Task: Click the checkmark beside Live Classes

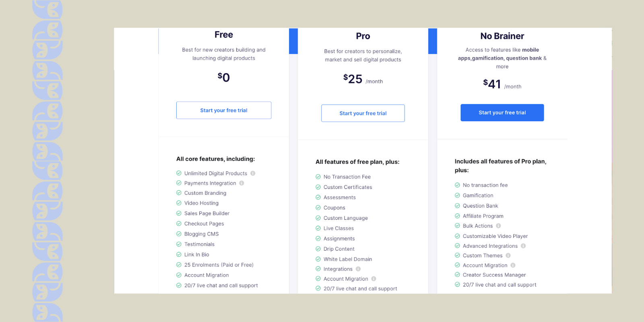Action: coord(318,228)
